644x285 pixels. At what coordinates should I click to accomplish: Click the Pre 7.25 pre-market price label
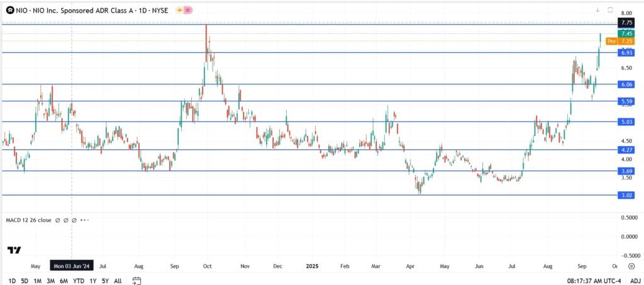click(620, 42)
